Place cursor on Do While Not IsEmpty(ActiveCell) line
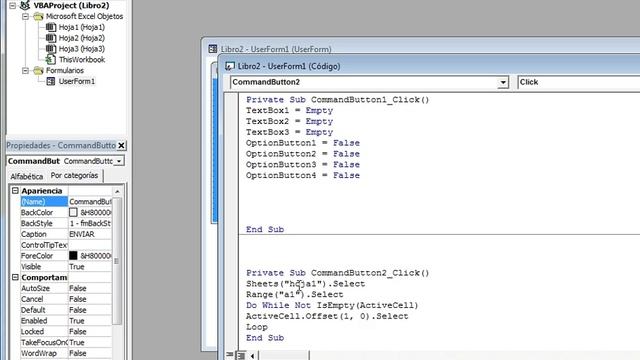640x360 pixels. pos(332,306)
